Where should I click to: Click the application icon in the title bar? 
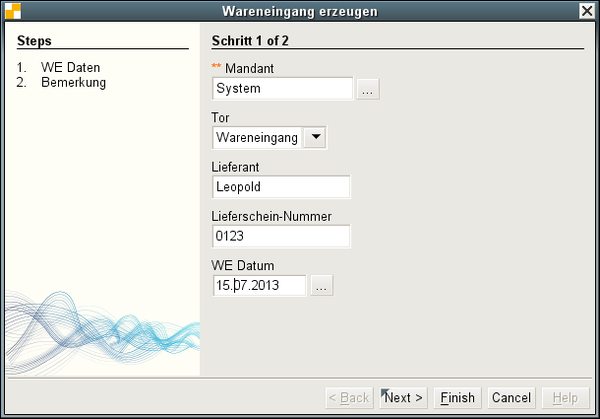[x=13, y=11]
